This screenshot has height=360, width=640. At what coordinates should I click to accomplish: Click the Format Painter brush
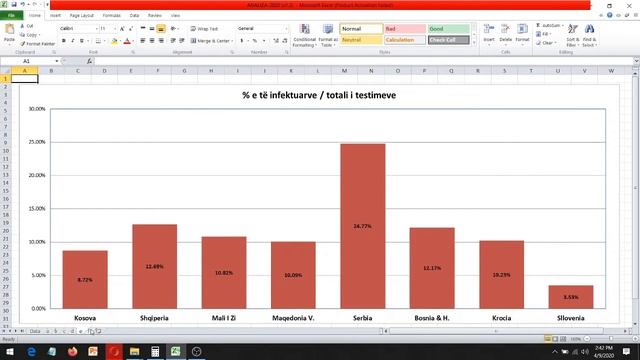point(38,44)
